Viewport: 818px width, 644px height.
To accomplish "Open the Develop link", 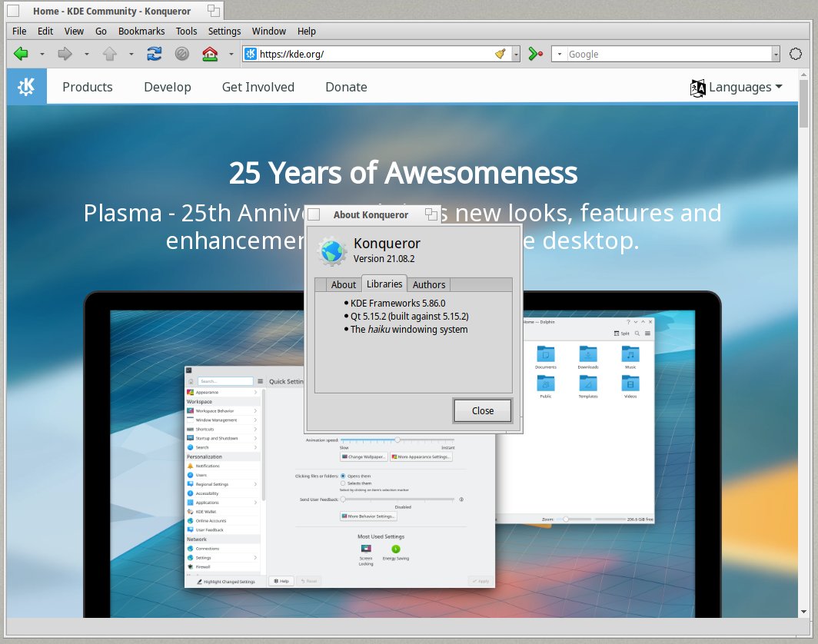I will (x=168, y=87).
